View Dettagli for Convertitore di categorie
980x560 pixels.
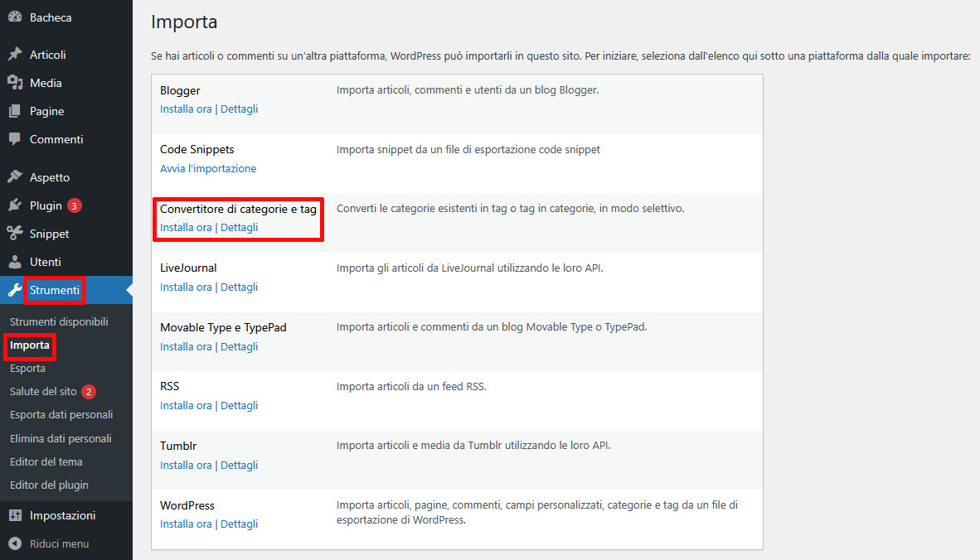click(240, 227)
